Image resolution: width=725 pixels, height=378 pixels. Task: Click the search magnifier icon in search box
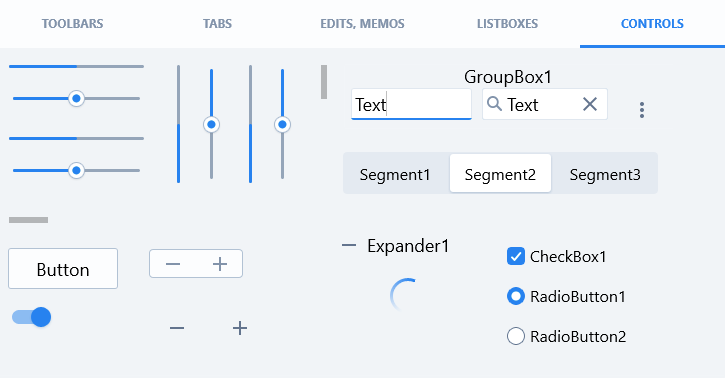[494, 104]
